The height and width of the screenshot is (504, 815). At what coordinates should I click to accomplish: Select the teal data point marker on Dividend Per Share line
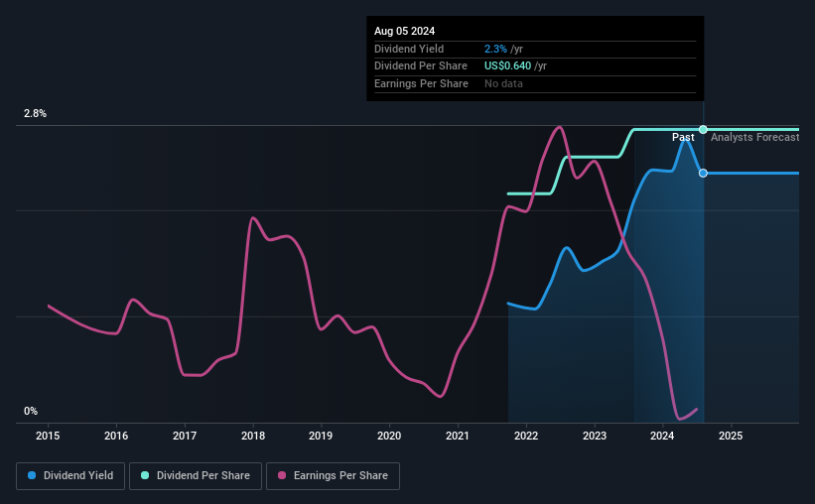(x=703, y=129)
